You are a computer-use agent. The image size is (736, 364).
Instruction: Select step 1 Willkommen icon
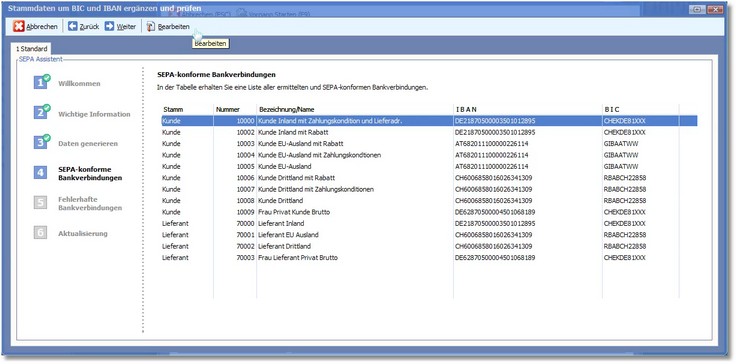pos(41,82)
